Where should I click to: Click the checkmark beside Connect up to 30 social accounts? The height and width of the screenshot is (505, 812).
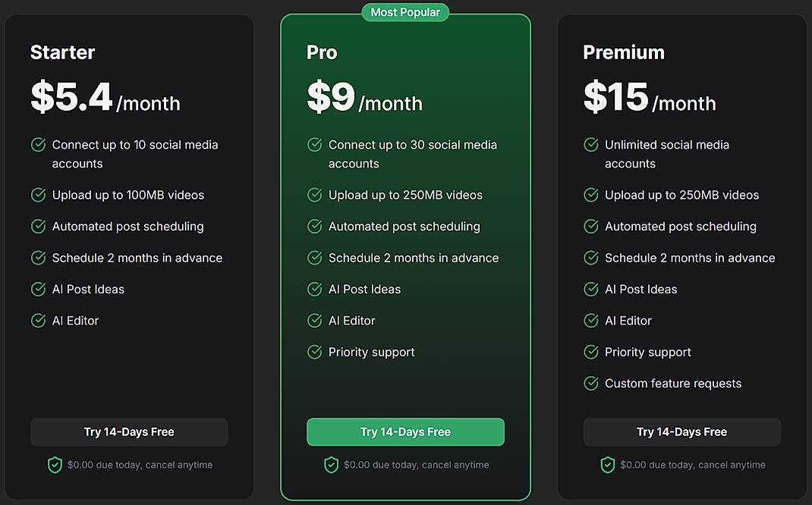point(314,145)
